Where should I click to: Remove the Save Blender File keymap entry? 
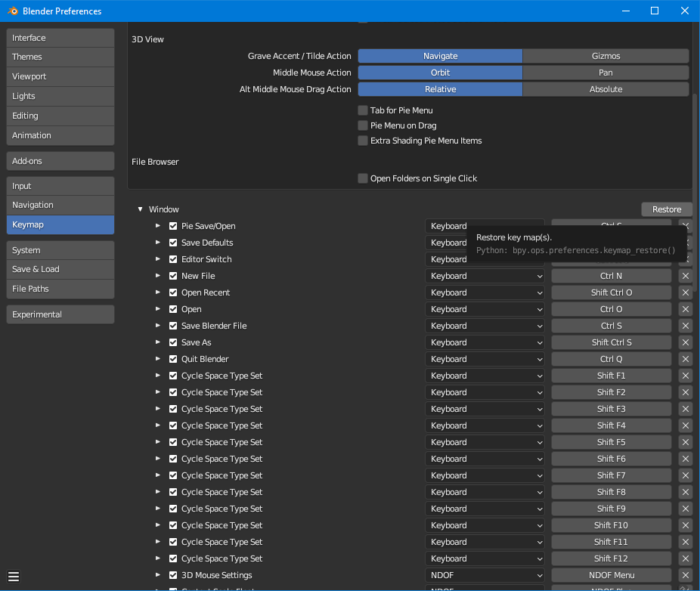pyautogui.click(x=686, y=326)
